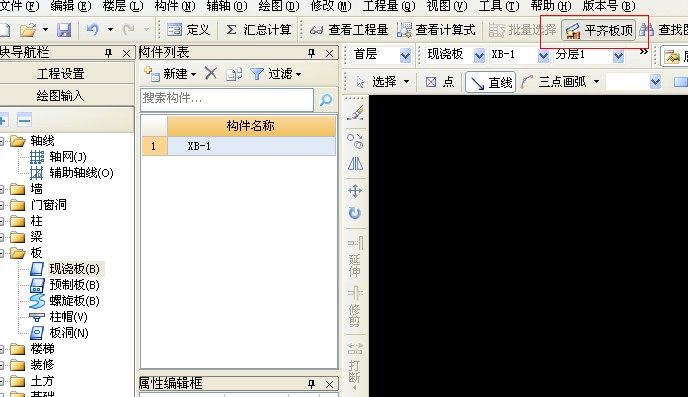Click 汇总计算 summary calculation button

click(x=258, y=30)
